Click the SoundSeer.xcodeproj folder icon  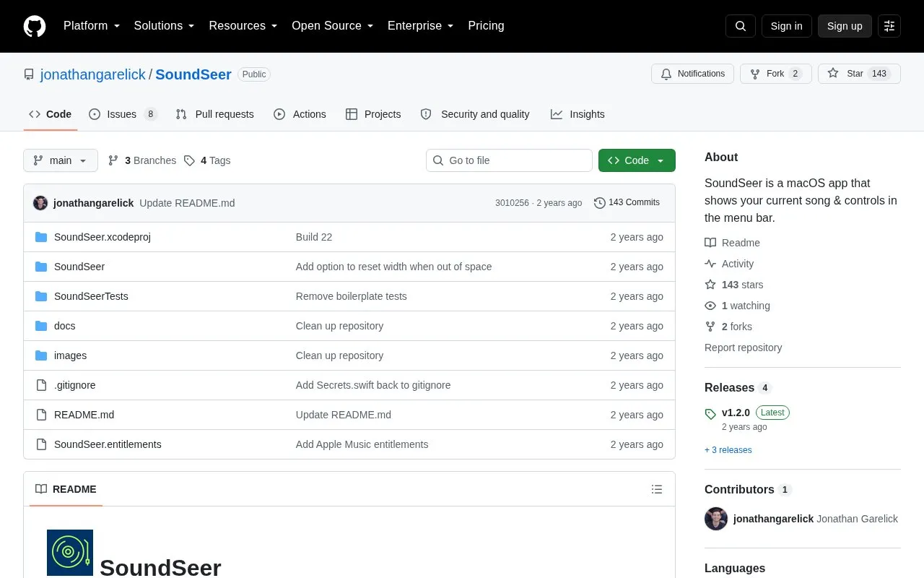(x=41, y=237)
